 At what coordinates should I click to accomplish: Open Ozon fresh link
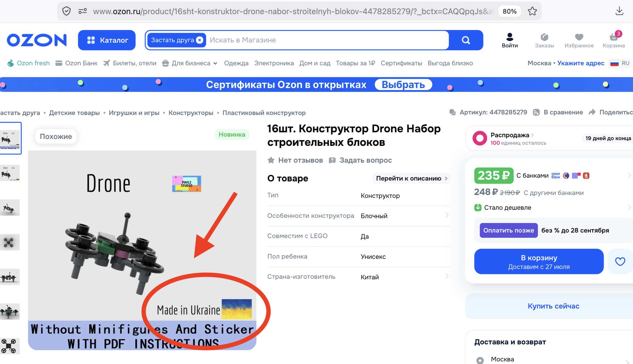(28, 63)
